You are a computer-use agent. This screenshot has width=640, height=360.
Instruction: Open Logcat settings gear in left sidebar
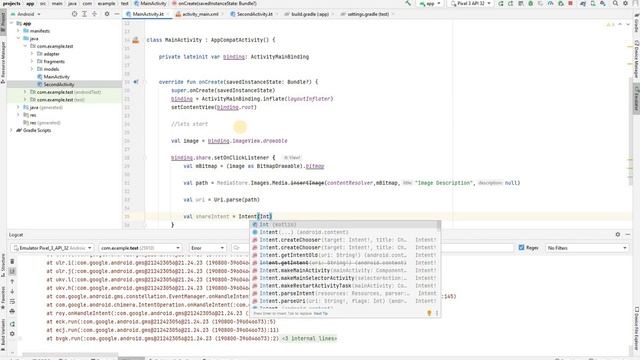coord(12,334)
